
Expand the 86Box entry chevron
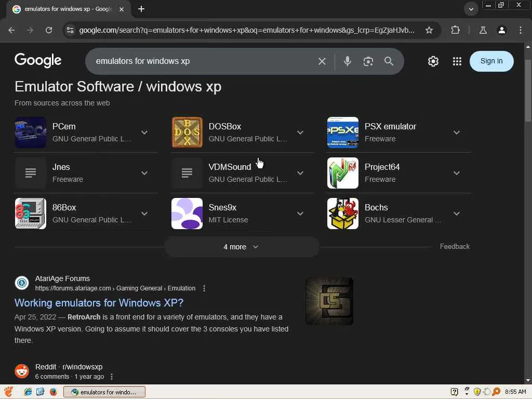144,214
